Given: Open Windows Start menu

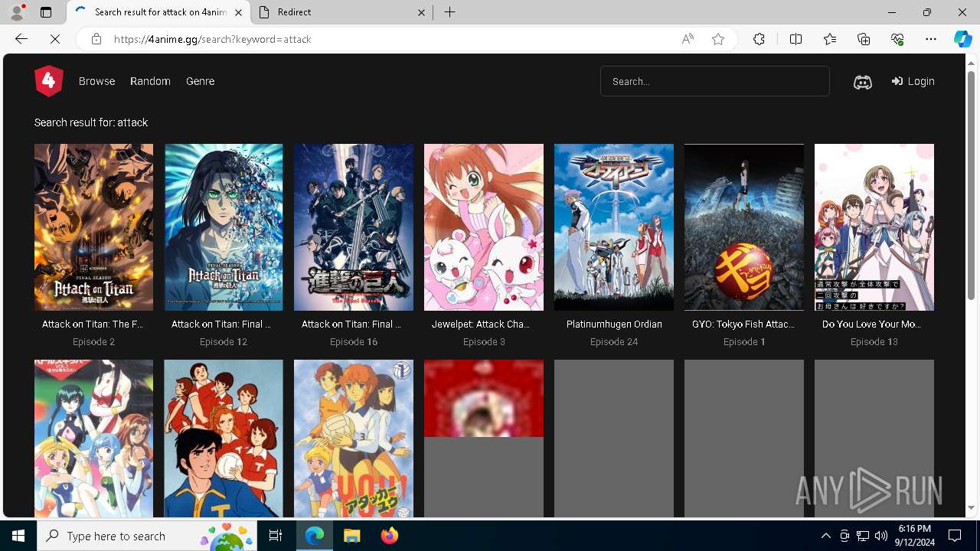Looking at the screenshot, I should (x=18, y=536).
